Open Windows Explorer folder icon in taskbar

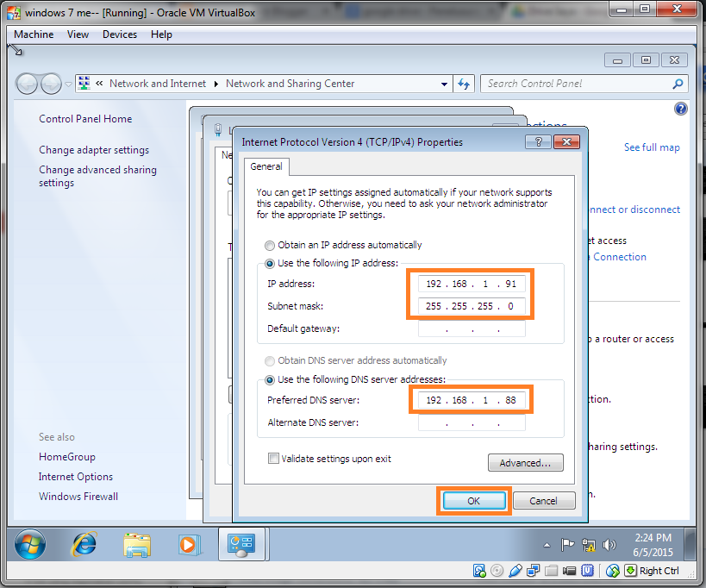(137, 545)
